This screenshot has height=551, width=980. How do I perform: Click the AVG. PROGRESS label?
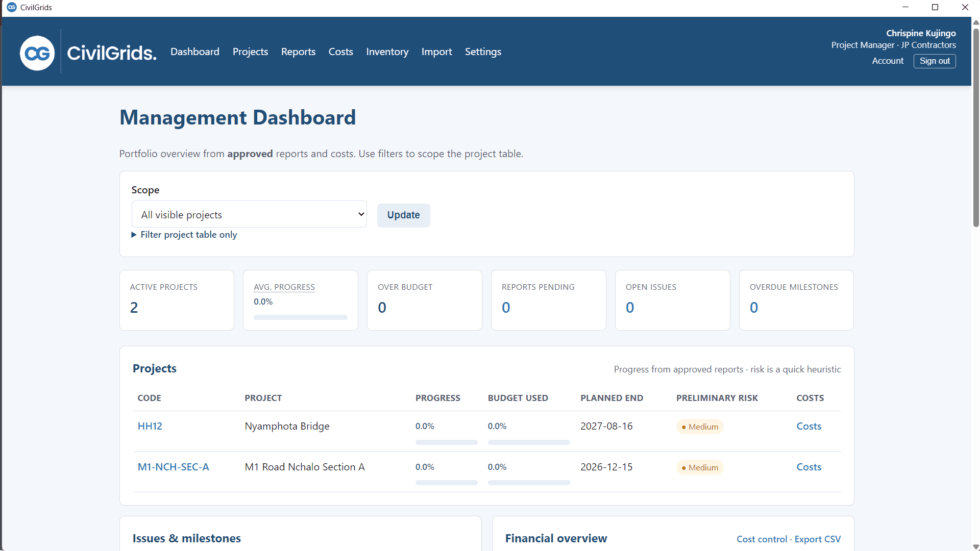pos(284,287)
